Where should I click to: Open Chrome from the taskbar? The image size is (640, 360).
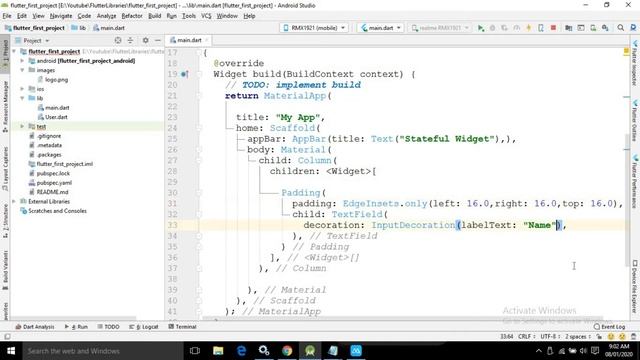[x=287, y=351]
